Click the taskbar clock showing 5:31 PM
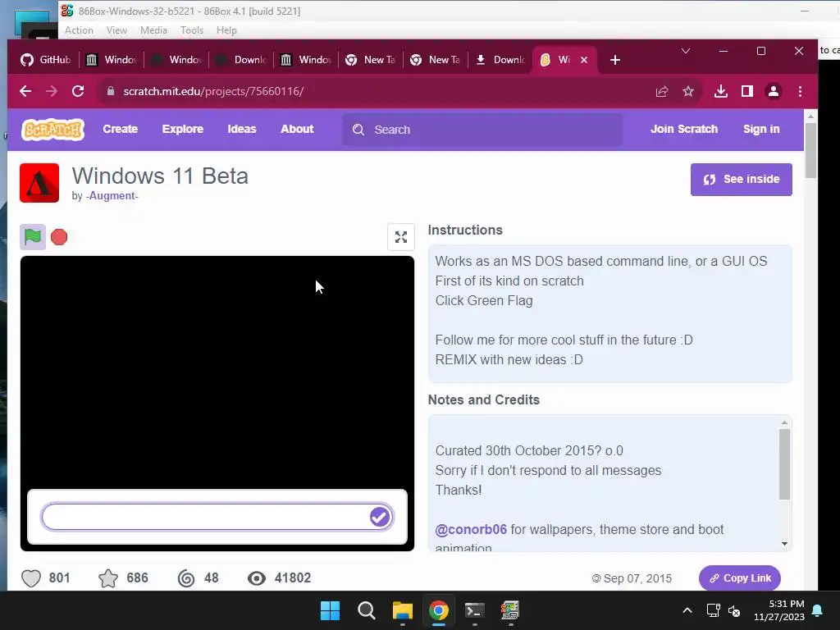The image size is (840, 630). click(779, 610)
